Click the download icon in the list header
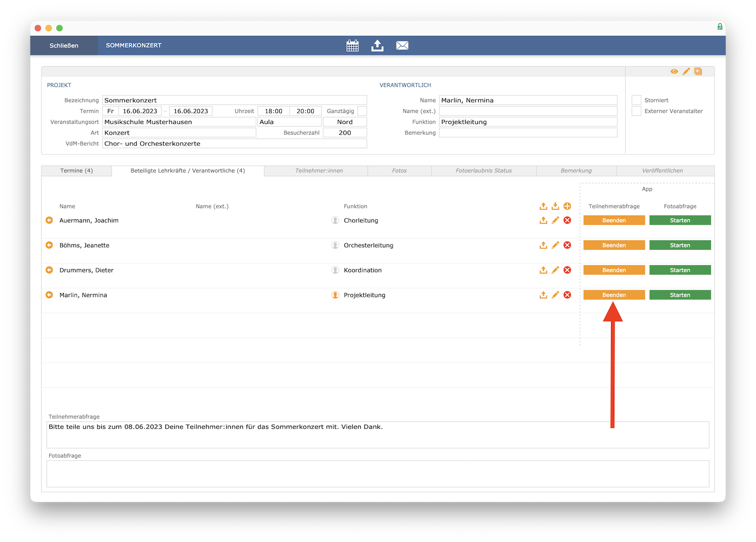Image resolution: width=756 pixels, height=542 pixels. (x=555, y=206)
